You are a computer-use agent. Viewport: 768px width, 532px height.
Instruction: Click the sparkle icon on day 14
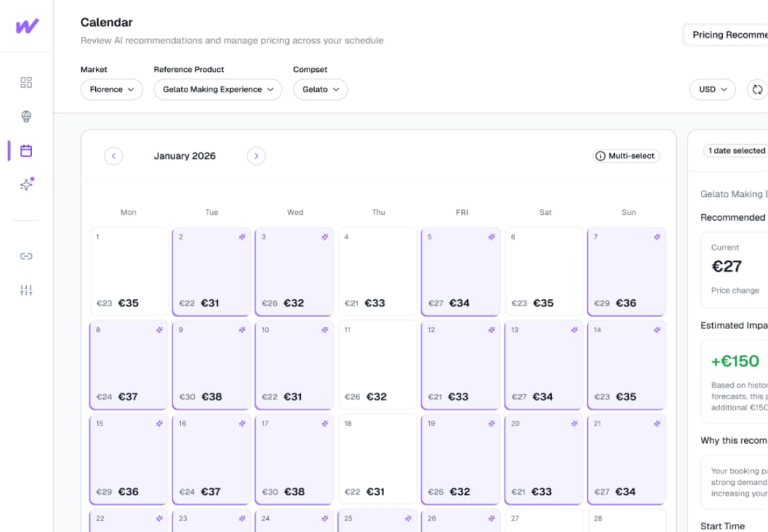pos(657,330)
